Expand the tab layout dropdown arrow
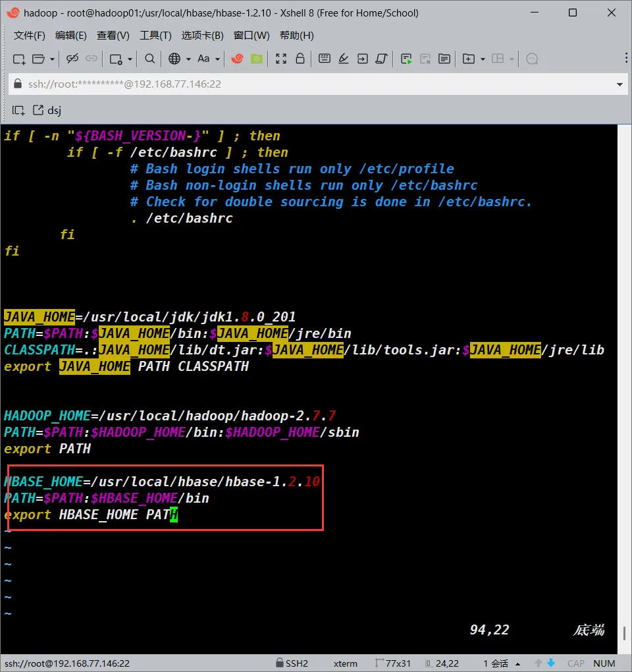 512,59
